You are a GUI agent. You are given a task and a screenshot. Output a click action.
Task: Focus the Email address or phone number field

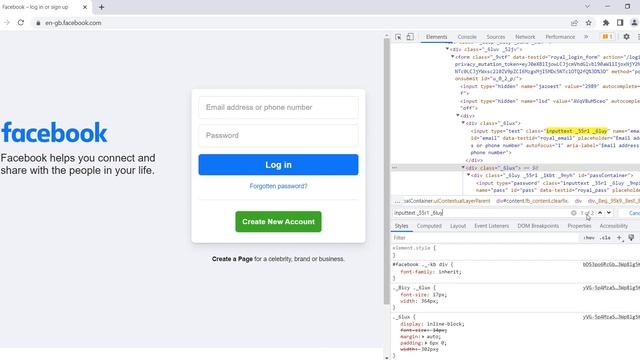pos(278,107)
